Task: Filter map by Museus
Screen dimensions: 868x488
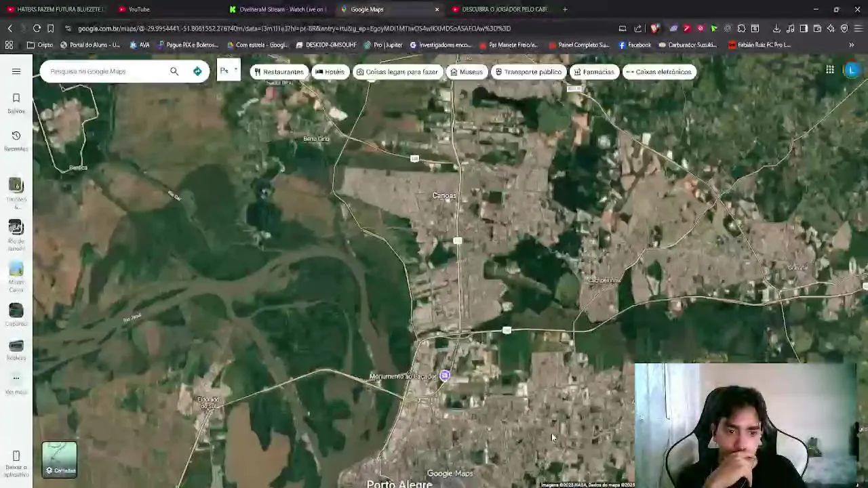Action: pos(467,72)
